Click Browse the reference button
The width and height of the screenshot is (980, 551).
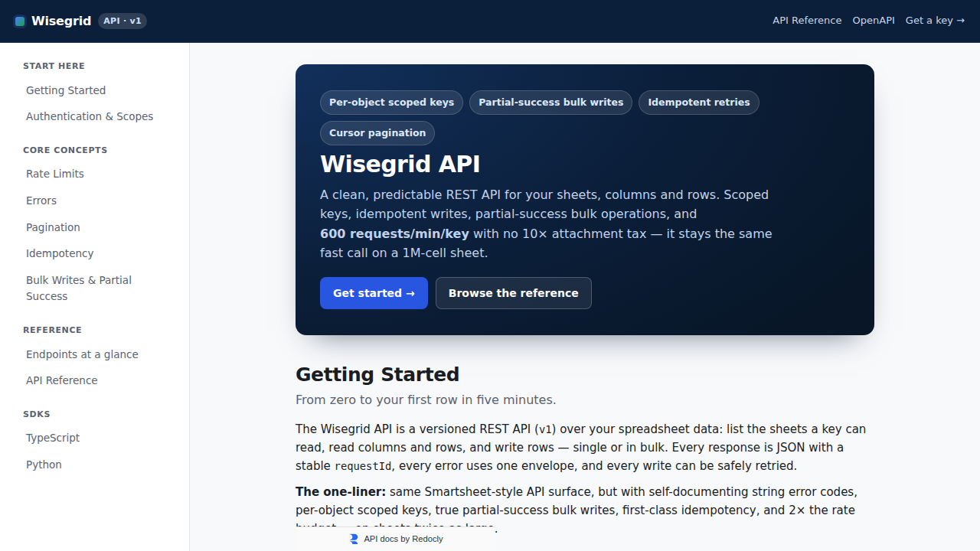pyautogui.click(x=514, y=293)
